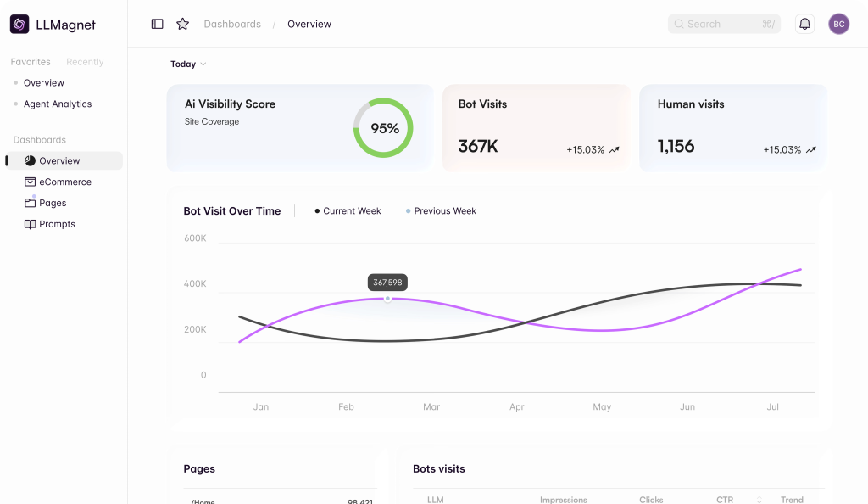The image size is (868, 504).
Task: Click the Overview pie chart icon
Action: [x=30, y=160]
